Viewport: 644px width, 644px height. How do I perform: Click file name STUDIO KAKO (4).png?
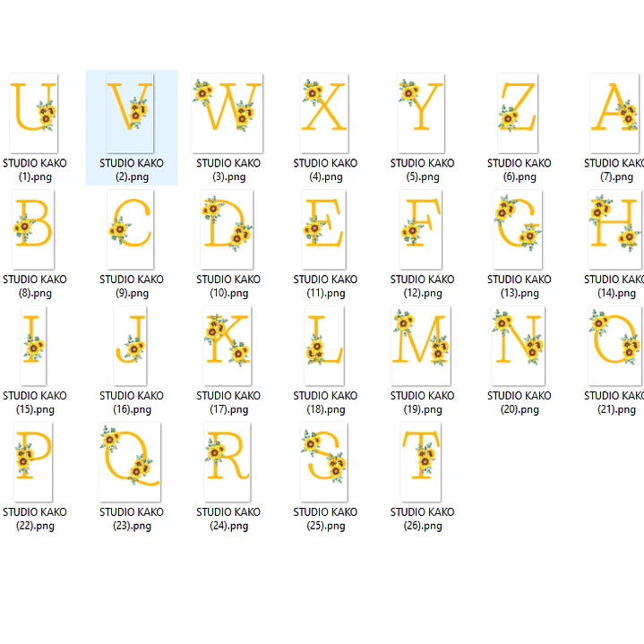[326, 170]
